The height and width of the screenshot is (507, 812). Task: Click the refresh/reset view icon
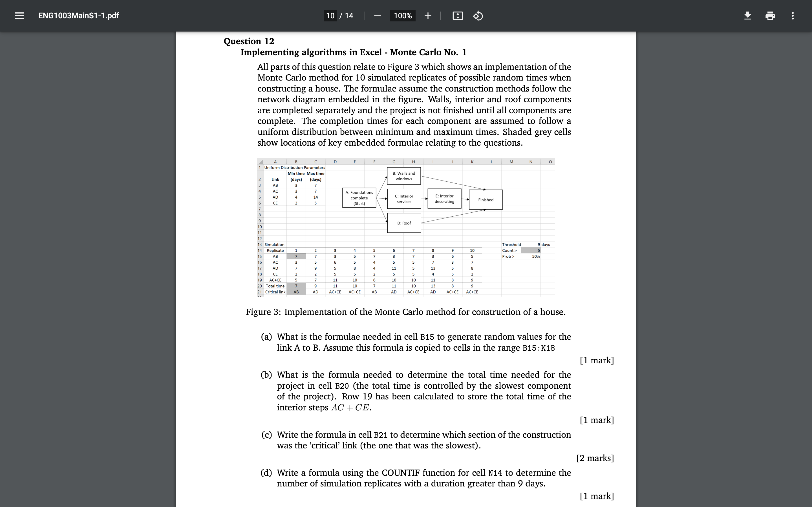click(478, 15)
